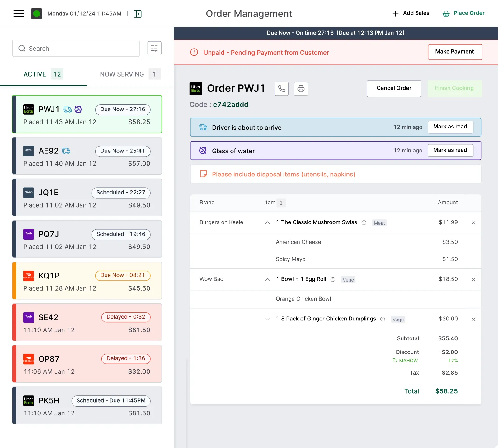Click the search magnifier icon
Image resolution: width=498 pixels, height=448 pixels.
(x=22, y=48)
